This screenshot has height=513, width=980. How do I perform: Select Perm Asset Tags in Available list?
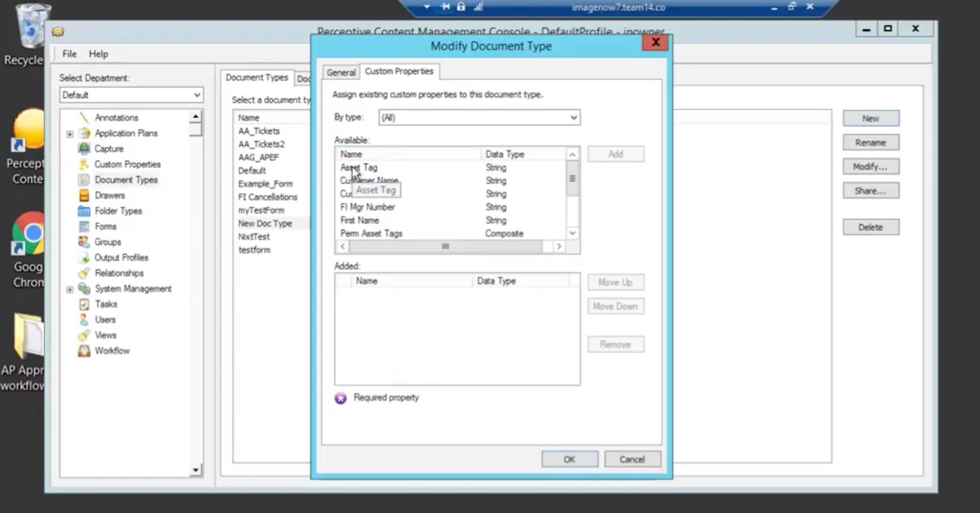pyautogui.click(x=371, y=233)
